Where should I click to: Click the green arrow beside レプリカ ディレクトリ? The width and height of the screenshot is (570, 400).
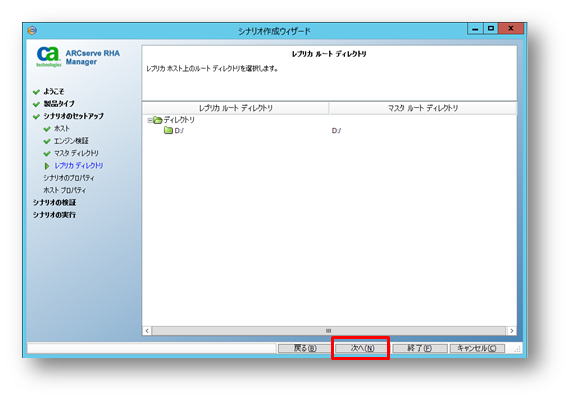[47, 166]
